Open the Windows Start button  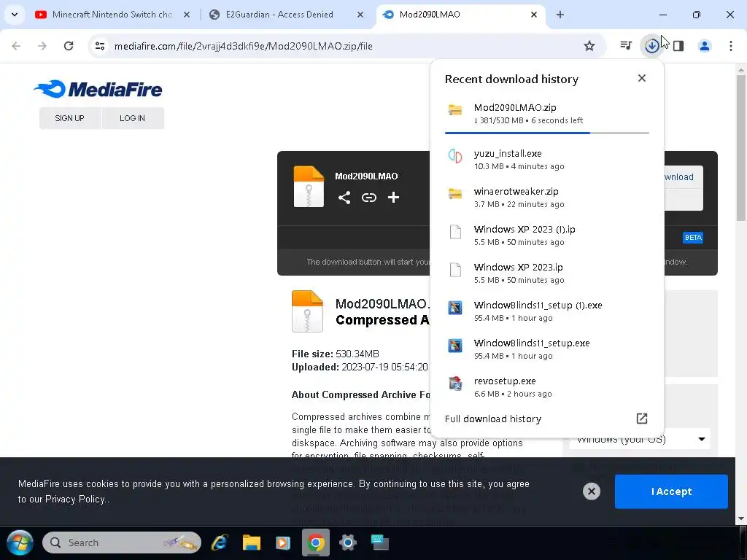click(20, 542)
